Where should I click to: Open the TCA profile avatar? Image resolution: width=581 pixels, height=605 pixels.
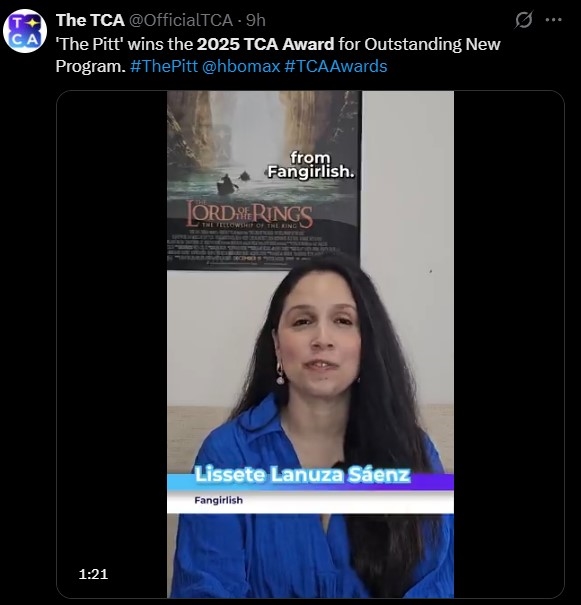[25, 31]
